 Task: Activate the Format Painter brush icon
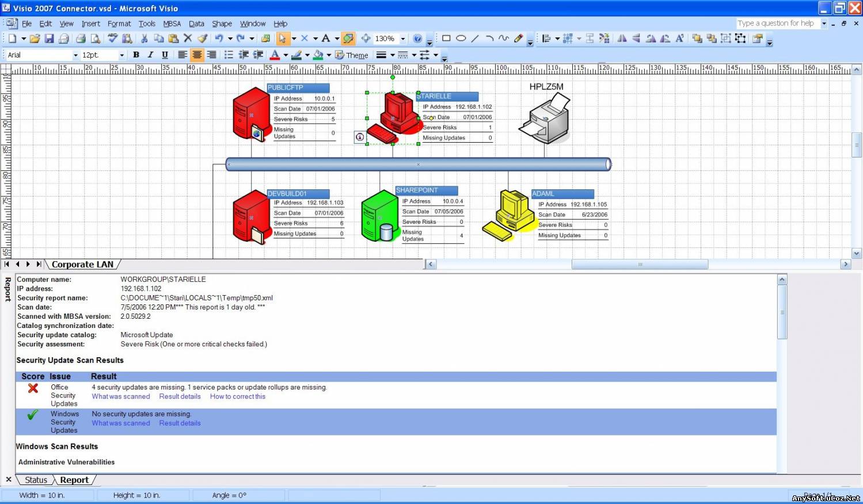[x=203, y=39]
